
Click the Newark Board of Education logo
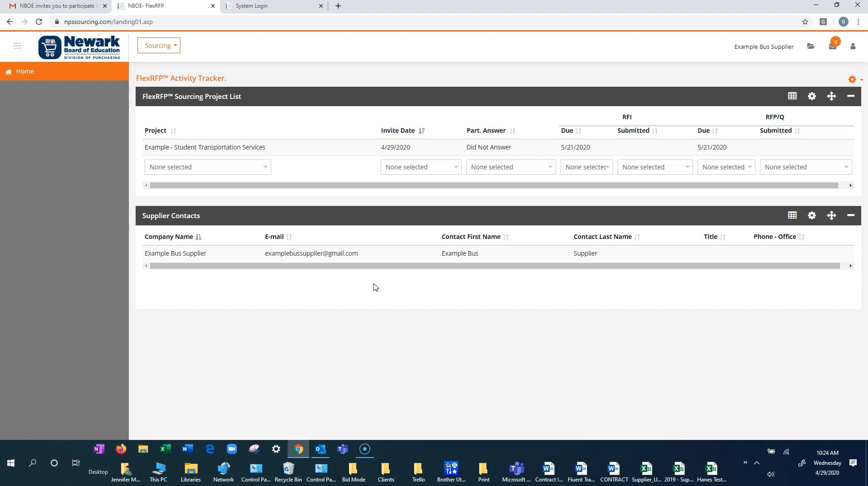point(80,47)
